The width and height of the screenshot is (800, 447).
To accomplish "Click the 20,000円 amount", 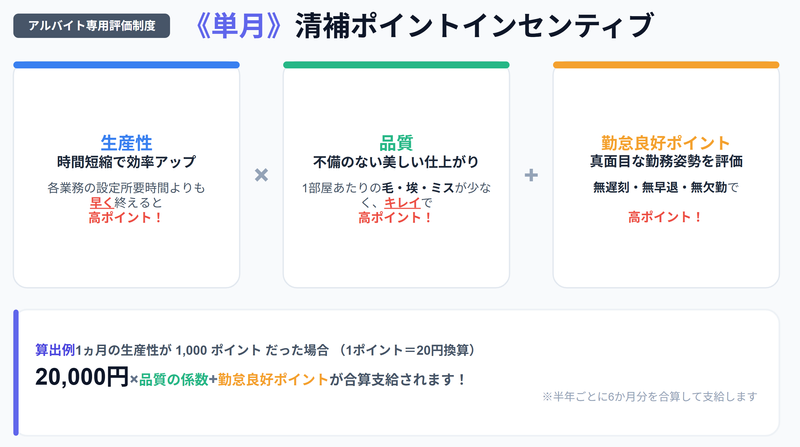I will pyautogui.click(x=82, y=378).
